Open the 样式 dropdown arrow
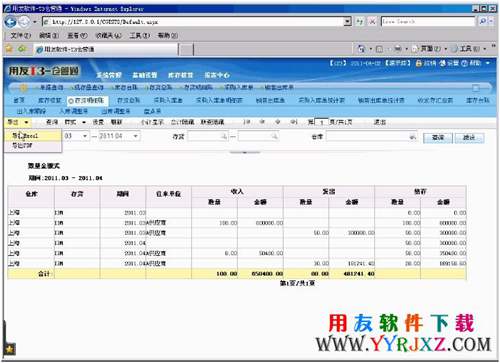The image size is (500, 363). click(84, 122)
